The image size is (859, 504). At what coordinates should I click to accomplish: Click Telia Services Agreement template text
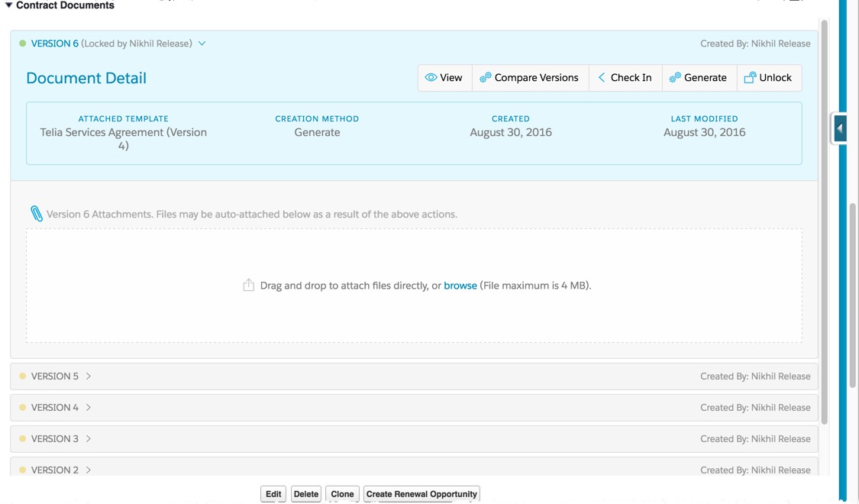tap(123, 139)
